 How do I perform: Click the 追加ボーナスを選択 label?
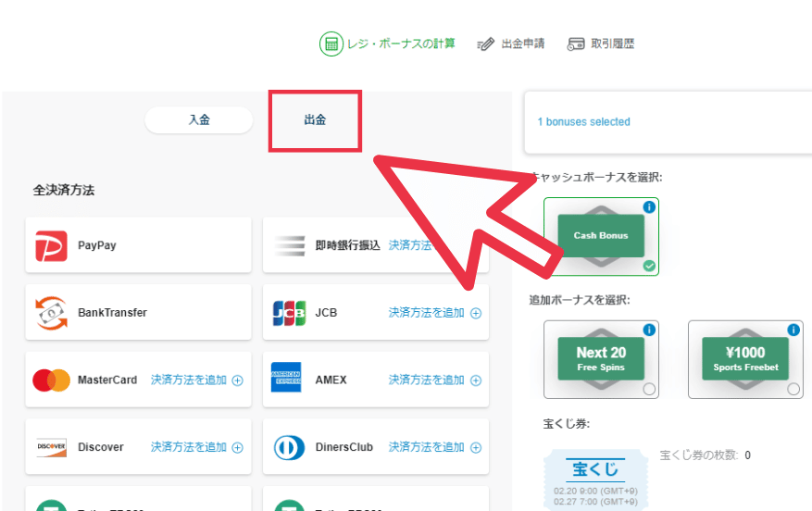(580, 300)
